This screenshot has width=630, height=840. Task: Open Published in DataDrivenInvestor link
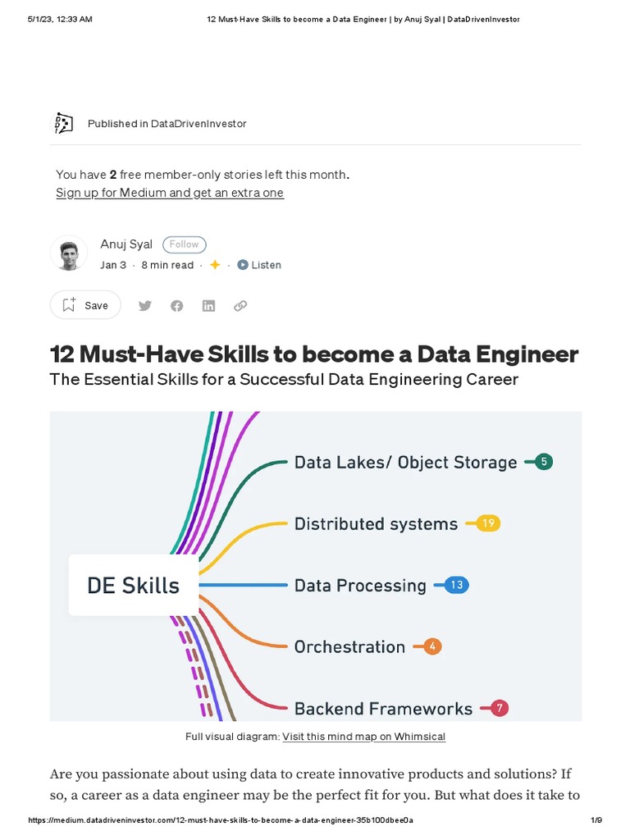(167, 124)
